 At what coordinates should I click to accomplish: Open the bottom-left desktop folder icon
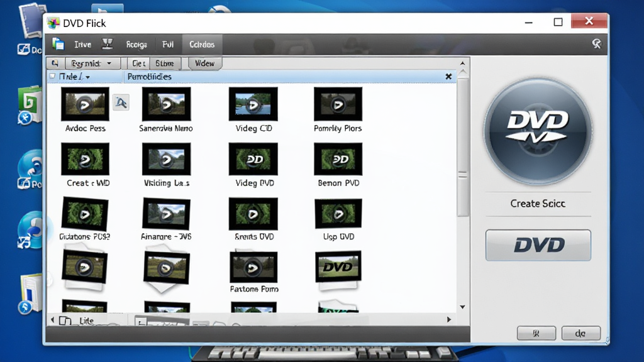(30, 293)
